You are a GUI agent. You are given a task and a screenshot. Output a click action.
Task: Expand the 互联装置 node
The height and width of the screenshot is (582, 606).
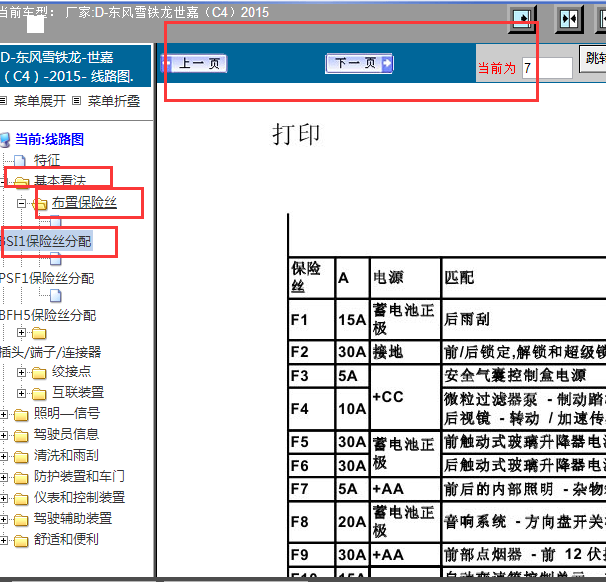[22, 393]
